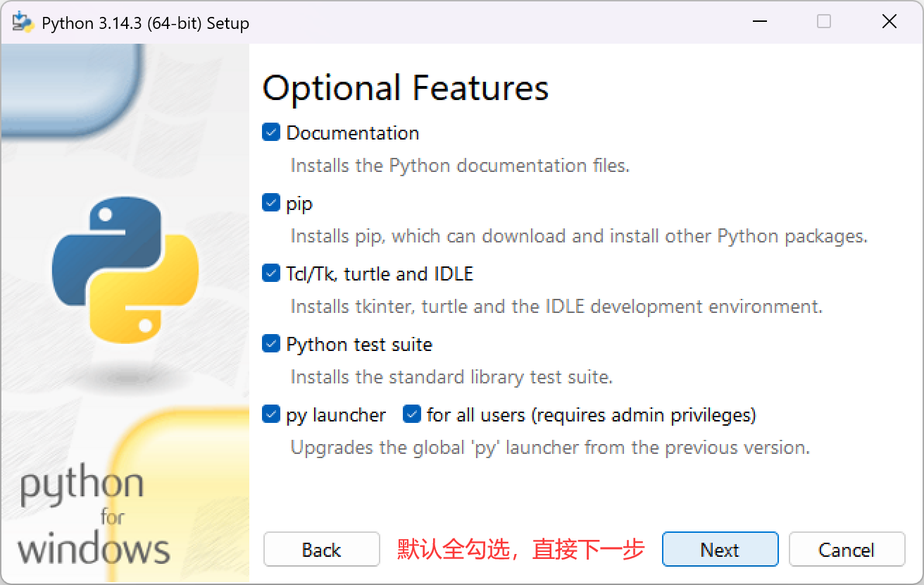The height and width of the screenshot is (585, 924).
Task: Go Back to previous setup page
Action: tap(322, 550)
